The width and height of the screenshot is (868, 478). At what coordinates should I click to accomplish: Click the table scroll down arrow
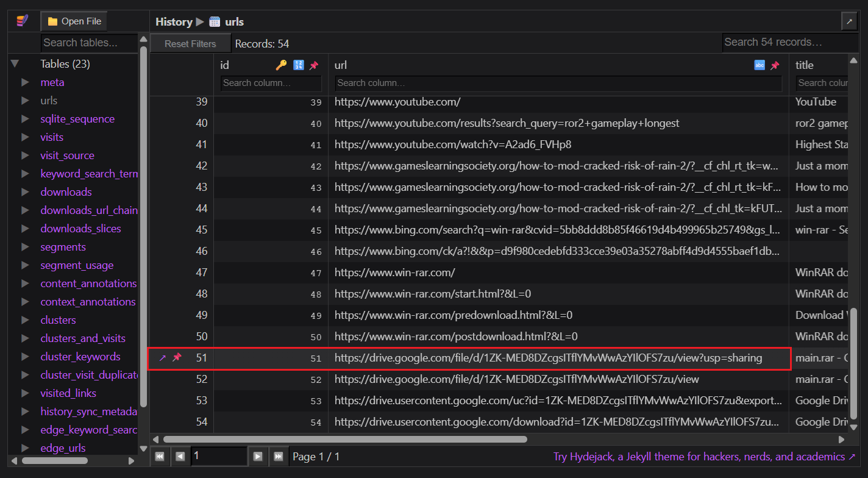click(854, 428)
